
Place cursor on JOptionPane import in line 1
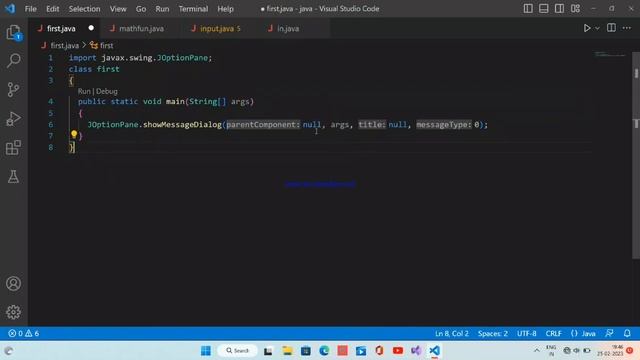click(x=182, y=58)
